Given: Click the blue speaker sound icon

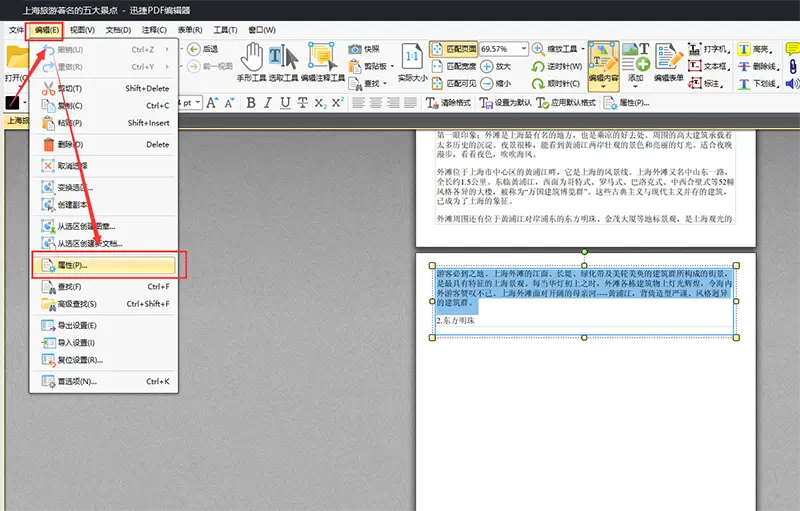Looking at the screenshot, I should [x=792, y=83].
